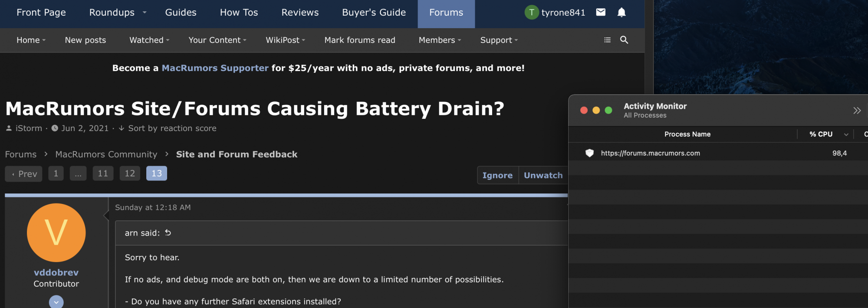Click the Jun 2, 2021 date link
The image size is (868, 308).
point(85,128)
